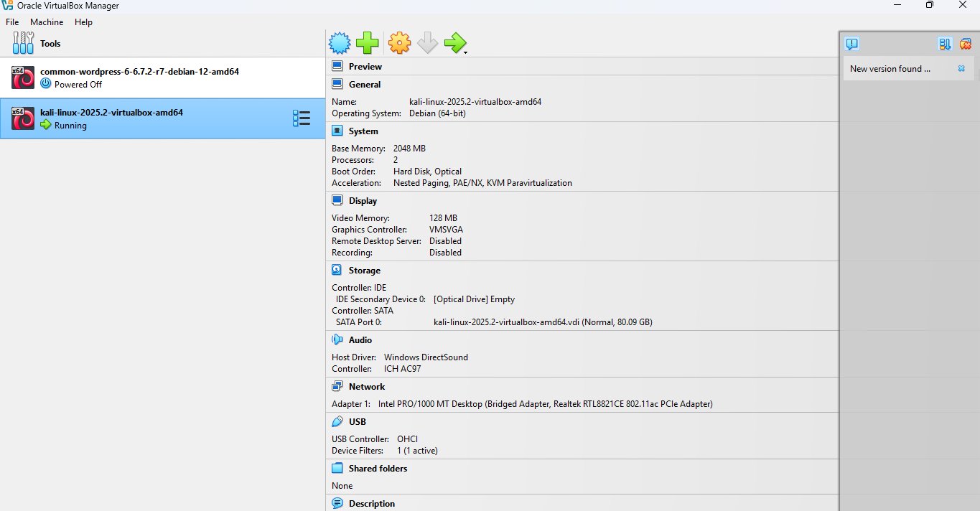The image size is (980, 511).
Task: Click the Shared folders section folder icon
Action: 337,468
